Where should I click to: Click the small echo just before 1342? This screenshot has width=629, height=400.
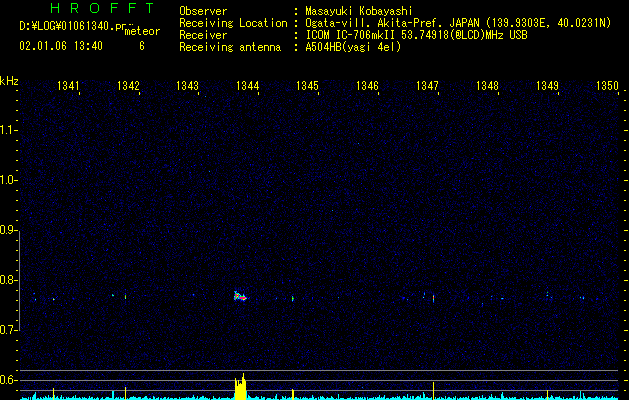click(x=125, y=297)
